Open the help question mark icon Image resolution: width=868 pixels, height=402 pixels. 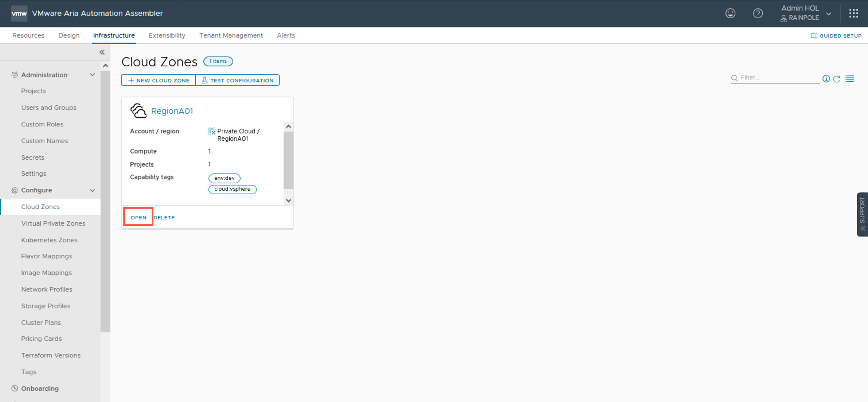[758, 13]
